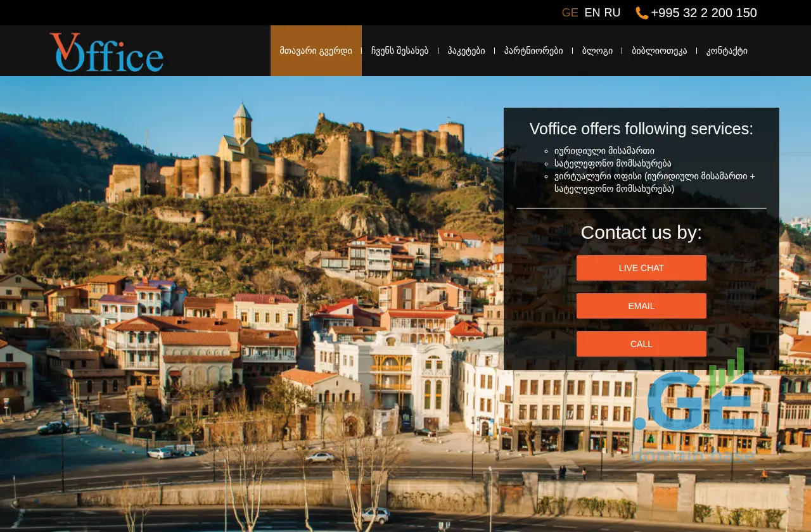Switch language to GE

pos(570,13)
